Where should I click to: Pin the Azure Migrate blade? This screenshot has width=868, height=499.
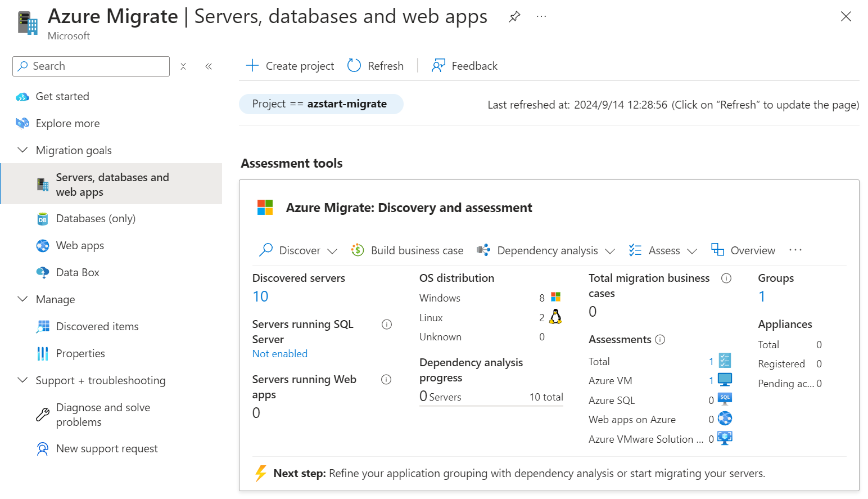coord(514,17)
